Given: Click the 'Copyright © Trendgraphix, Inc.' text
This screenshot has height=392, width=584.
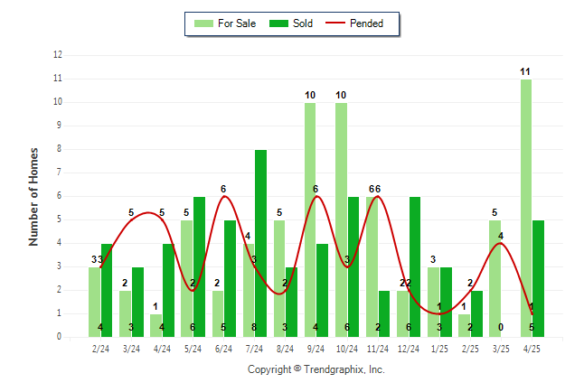Looking at the screenshot, I should tap(316, 369).
